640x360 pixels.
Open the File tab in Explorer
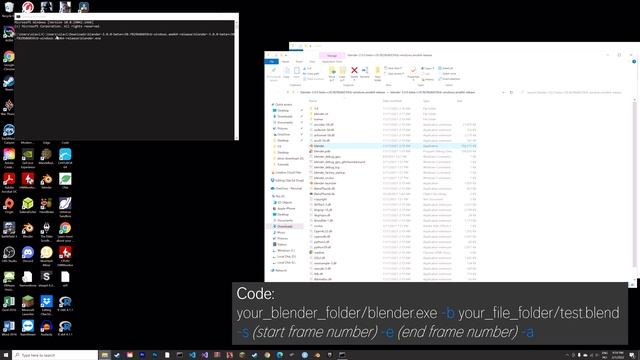pos(271,62)
